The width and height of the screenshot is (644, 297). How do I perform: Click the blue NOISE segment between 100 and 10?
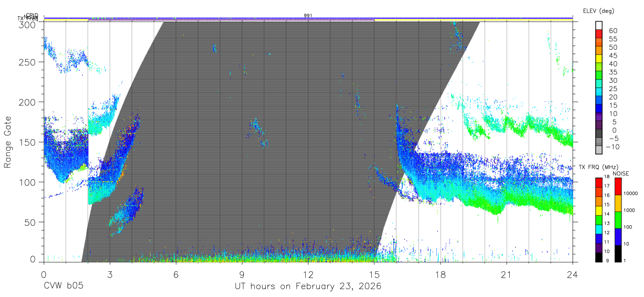click(618, 237)
